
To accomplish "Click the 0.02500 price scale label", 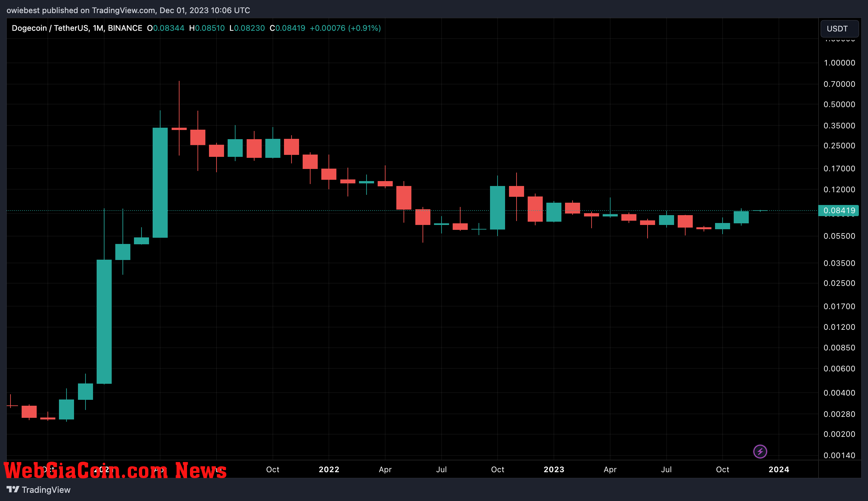I will [x=839, y=283].
